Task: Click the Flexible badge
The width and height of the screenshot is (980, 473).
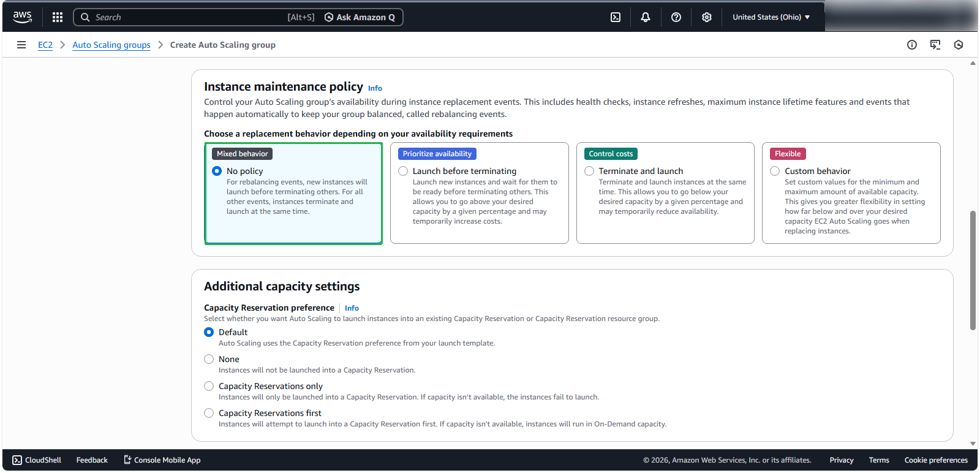Action: 788,154
